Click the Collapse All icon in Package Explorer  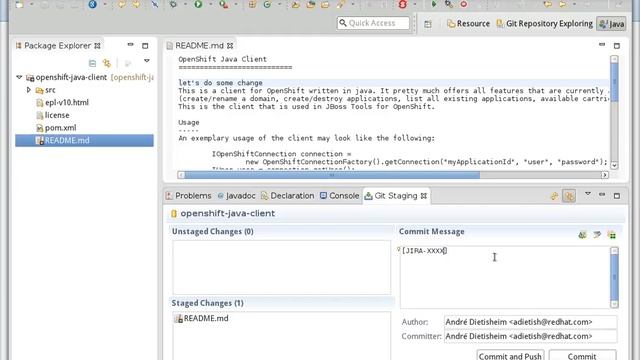coord(92,63)
